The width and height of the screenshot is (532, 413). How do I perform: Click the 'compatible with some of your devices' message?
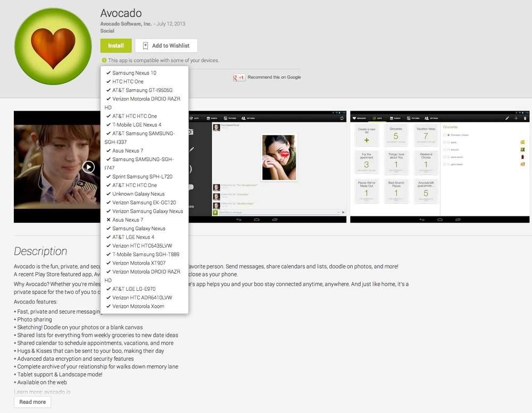pos(163,61)
